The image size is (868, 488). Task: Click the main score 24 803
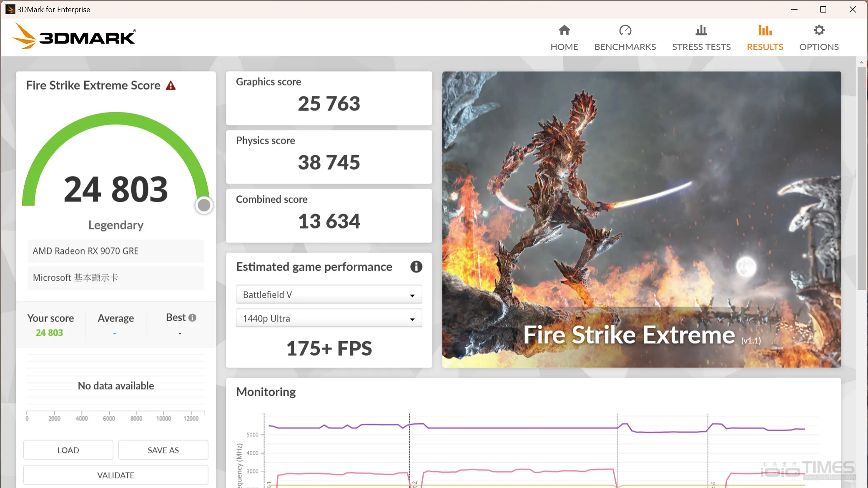(116, 189)
